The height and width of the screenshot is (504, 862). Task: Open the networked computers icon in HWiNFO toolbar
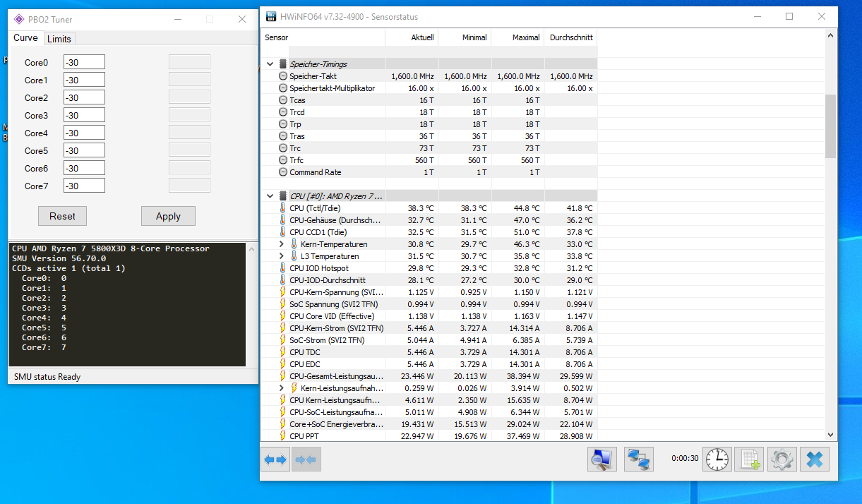tap(639, 460)
